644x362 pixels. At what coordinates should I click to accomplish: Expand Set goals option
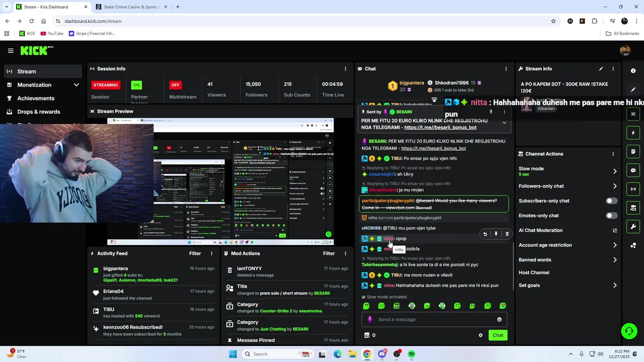pos(615,286)
